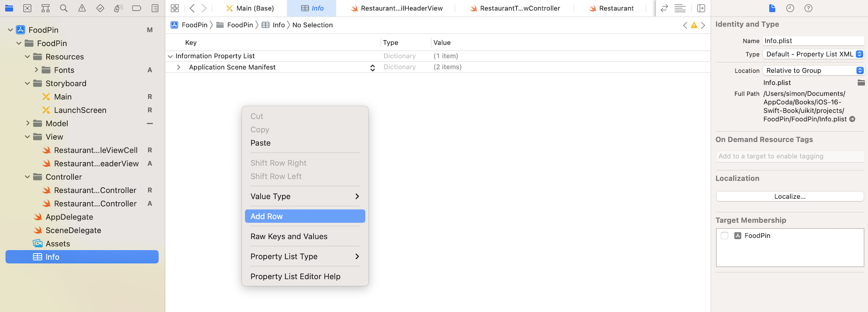Viewport: 868px width, 312px height.
Task: Click the Name field Info.plist
Action: point(813,41)
